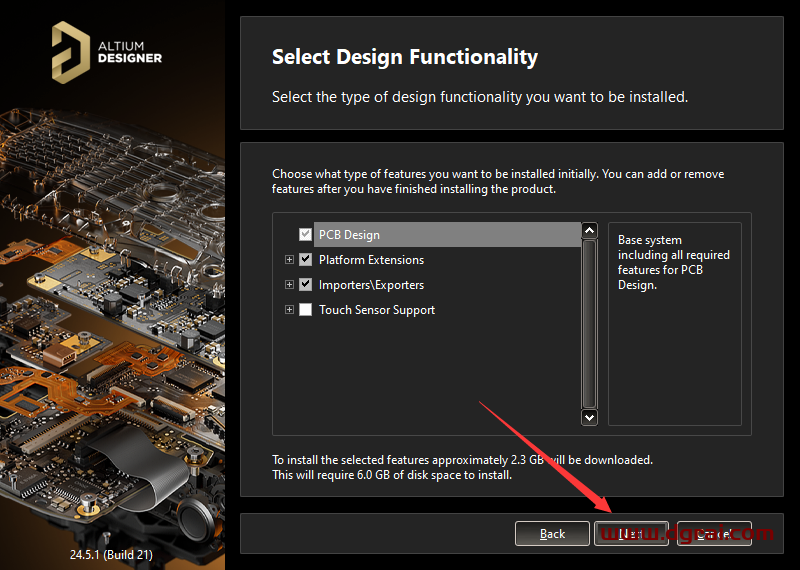The height and width of the screenshot is (570, 800).
Task: Click the feature list scroll up arrow
Action: (x=589, y=231)
